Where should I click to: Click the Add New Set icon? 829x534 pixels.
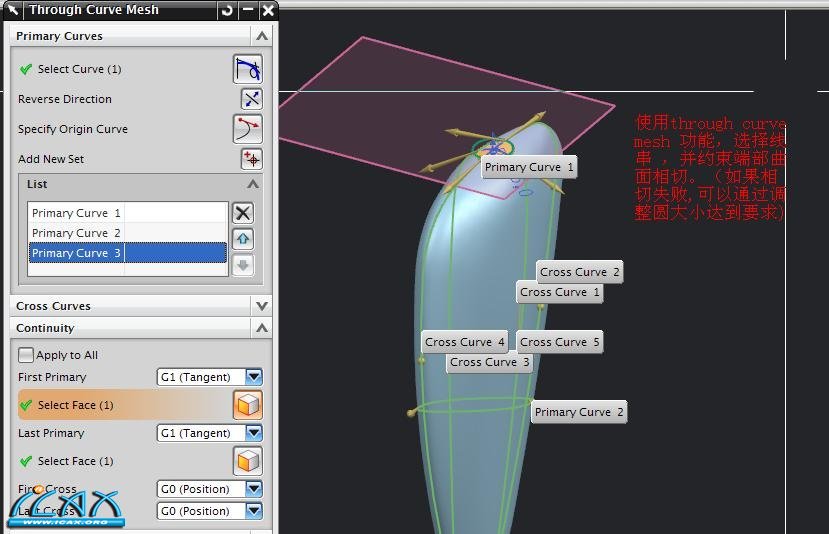pos(251,159)
